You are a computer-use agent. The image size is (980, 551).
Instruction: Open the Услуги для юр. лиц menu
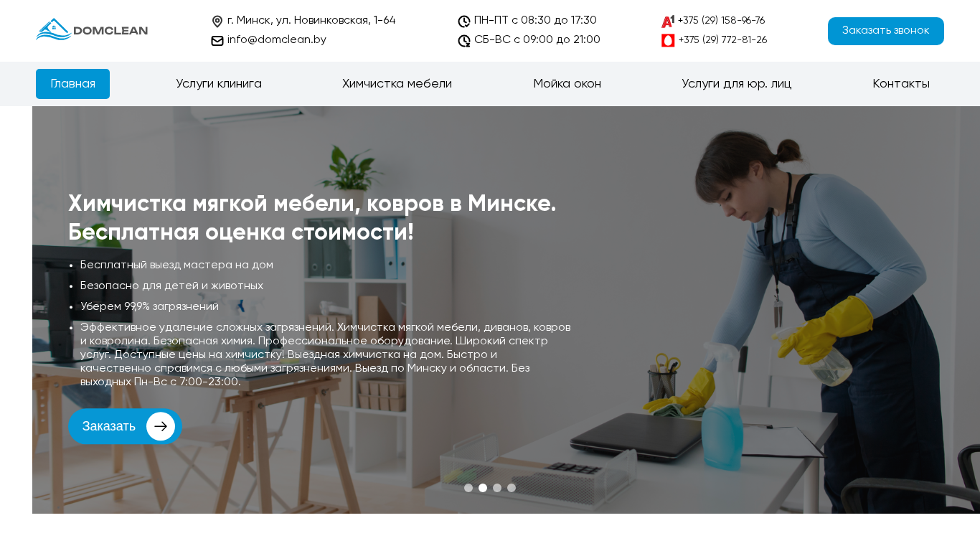coord(737,84)
